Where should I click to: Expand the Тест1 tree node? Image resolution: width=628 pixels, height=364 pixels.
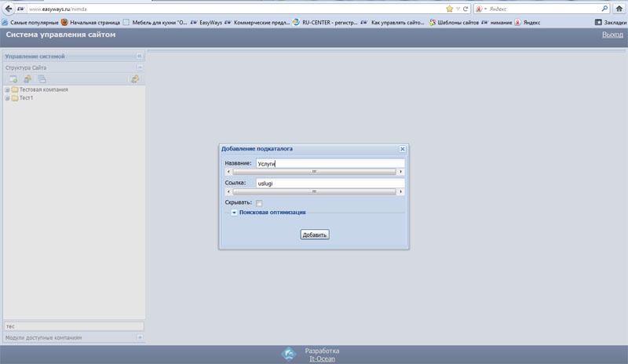tap(7, 98)
